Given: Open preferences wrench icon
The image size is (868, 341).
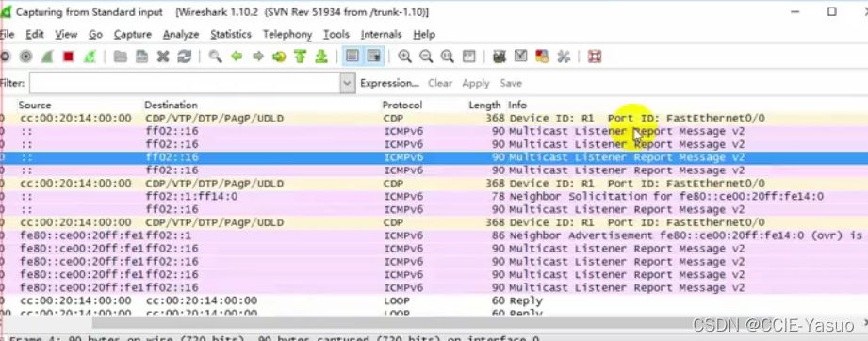Looking at the screenshot, I should click(564, 57).
